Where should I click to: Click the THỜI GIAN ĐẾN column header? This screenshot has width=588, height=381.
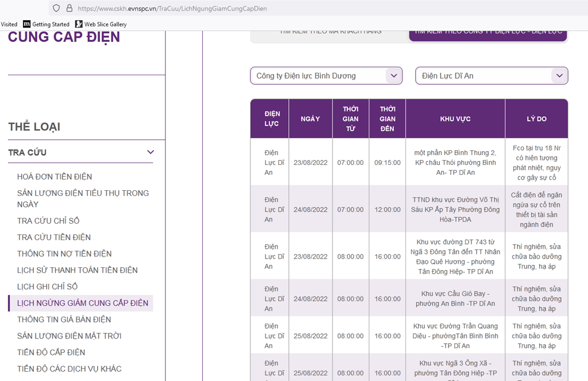point(388,118)
